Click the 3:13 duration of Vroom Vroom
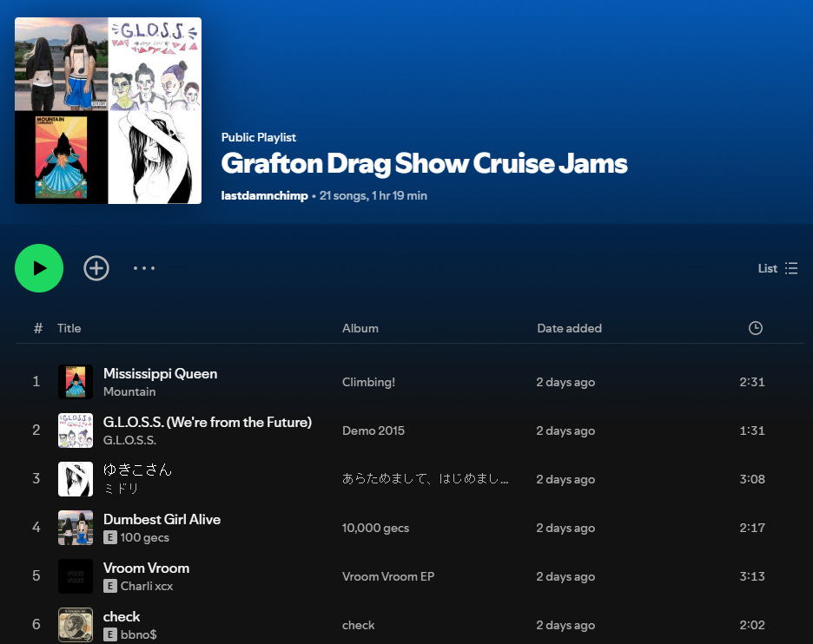This screenshot has width=813, height=644. click(x=752, y=576)
